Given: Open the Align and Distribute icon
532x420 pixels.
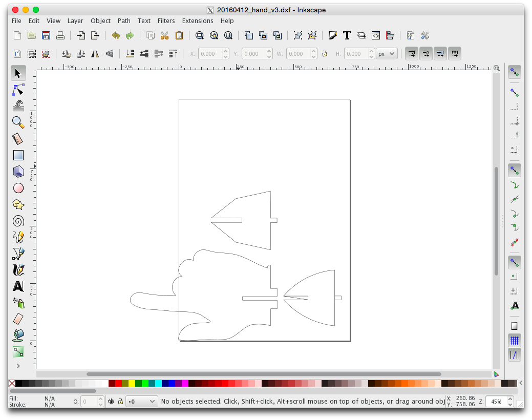Looking at the screenshot, I should coord(390,35).
